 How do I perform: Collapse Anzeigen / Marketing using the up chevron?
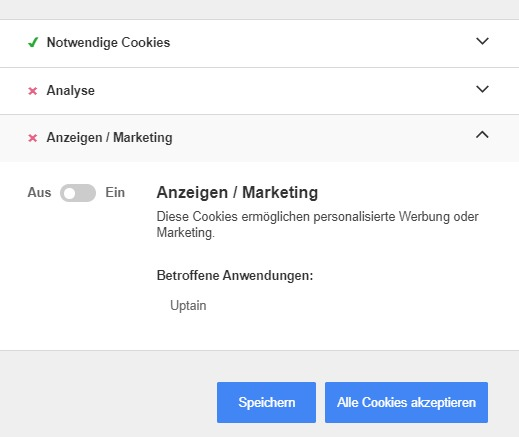482,135
